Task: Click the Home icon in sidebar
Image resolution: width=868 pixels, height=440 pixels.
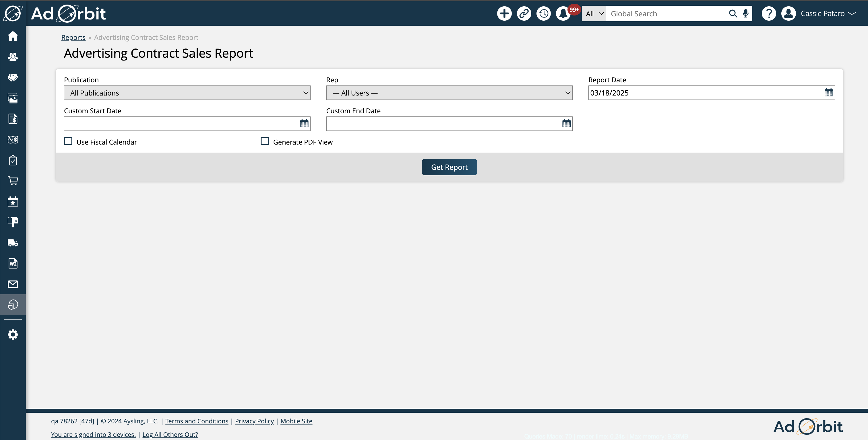Action: 13,36
